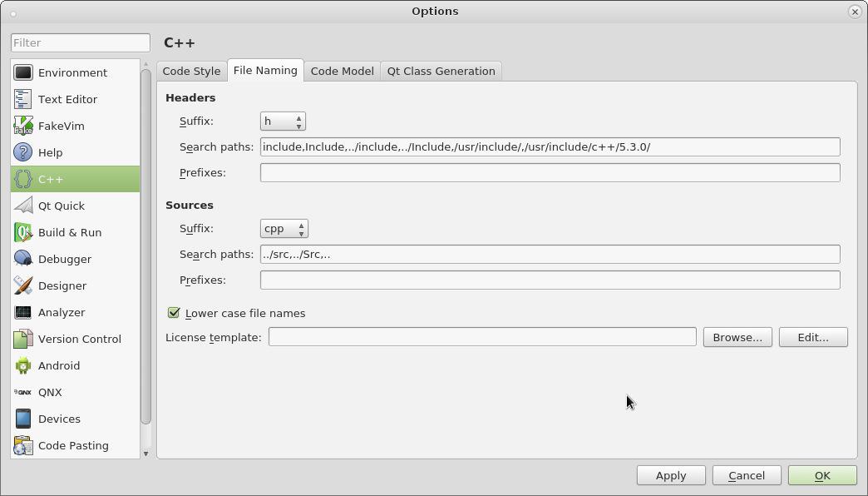Click the Qt Quick label text
Screen dimensions: 868x496
tap(62, 206)
